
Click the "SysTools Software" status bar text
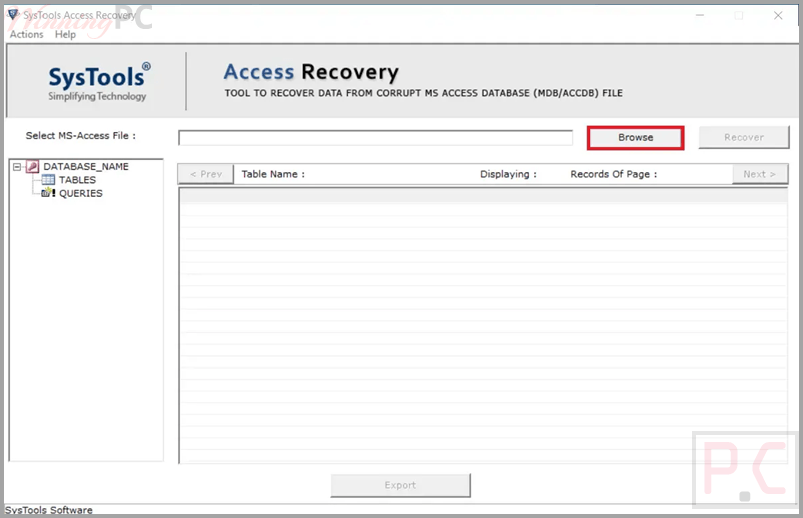tap(49, 510)
